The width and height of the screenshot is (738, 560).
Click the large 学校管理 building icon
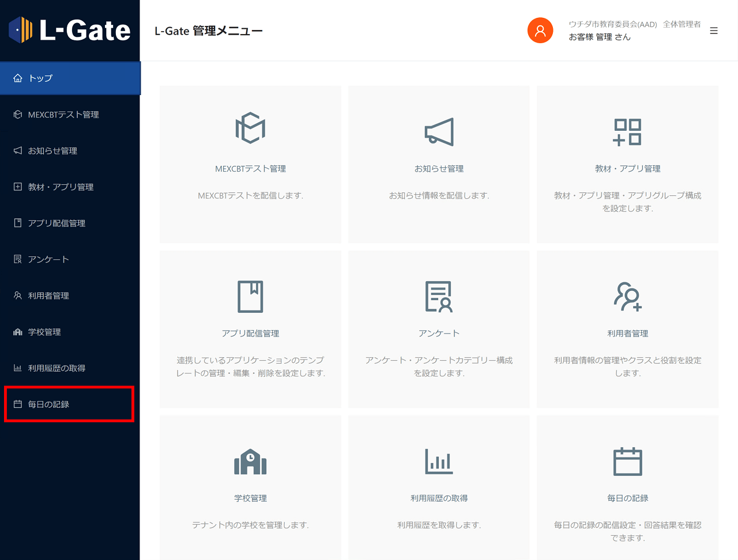tap(250, 461)
